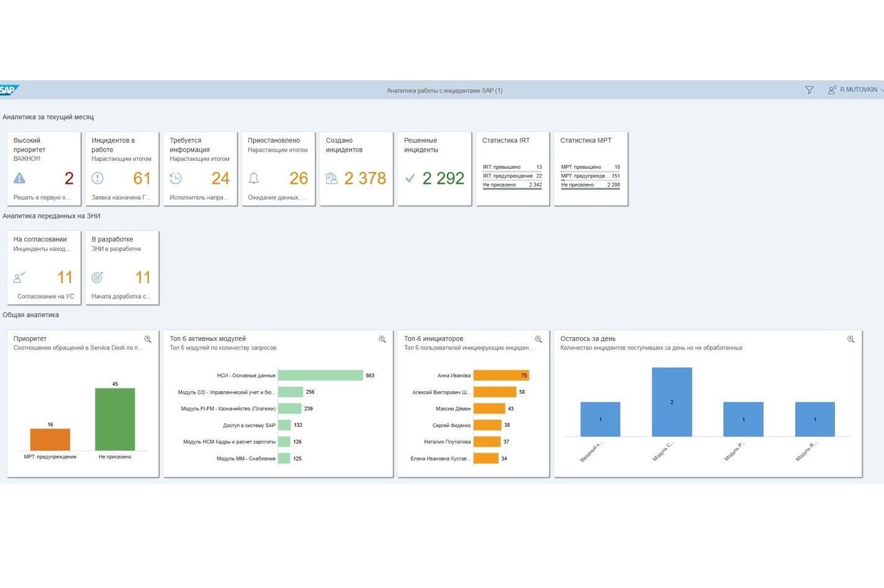This screenshot has width=884, height=588.
Task: Click the warning icon on Высокий приоритет
Action: (x=20, y=179)
